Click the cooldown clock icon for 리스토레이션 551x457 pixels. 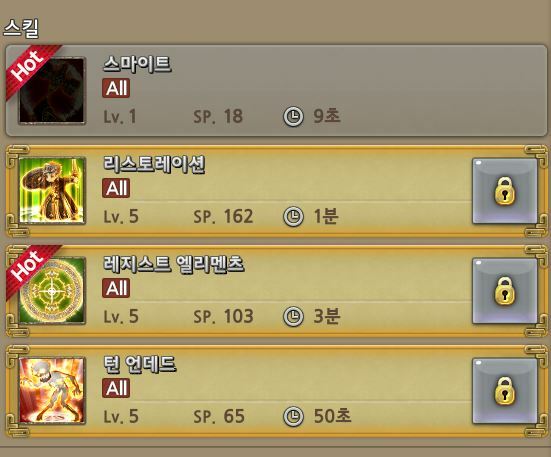coord(293,216)
